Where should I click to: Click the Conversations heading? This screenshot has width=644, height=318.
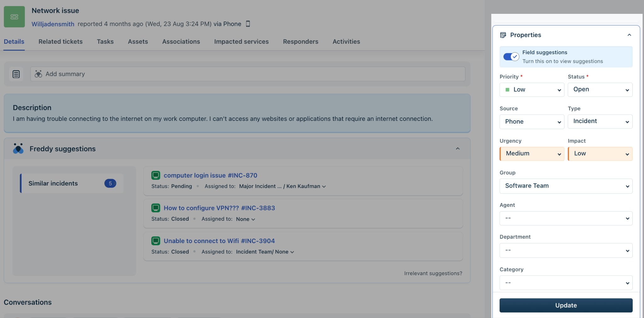(28, 302)
